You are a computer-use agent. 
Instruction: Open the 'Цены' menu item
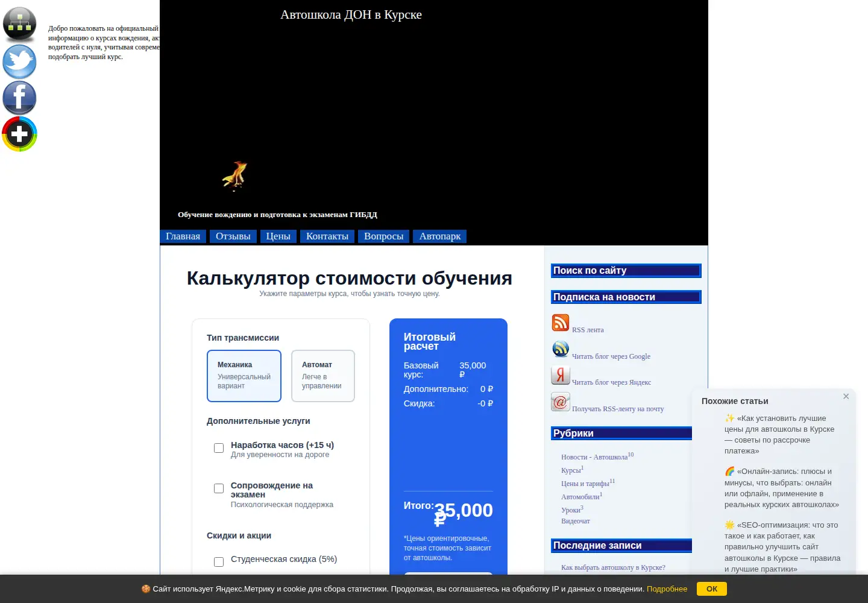click(x=278, y=236)
